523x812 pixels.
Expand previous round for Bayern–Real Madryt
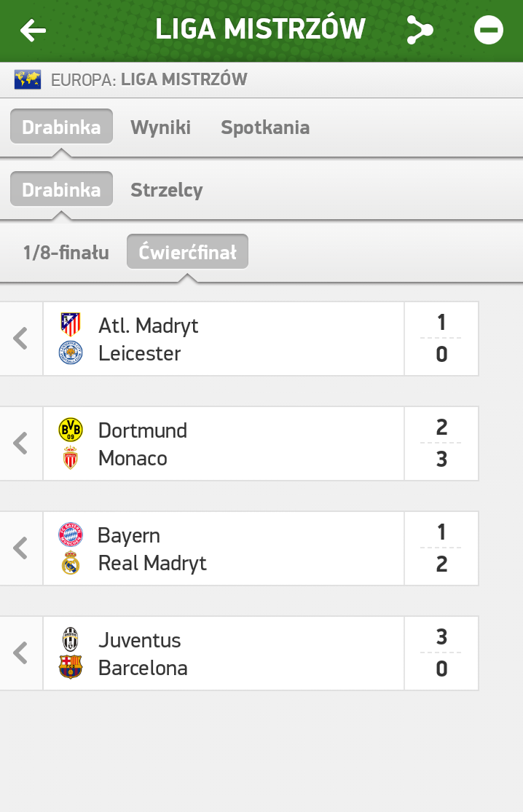[21, 548]
